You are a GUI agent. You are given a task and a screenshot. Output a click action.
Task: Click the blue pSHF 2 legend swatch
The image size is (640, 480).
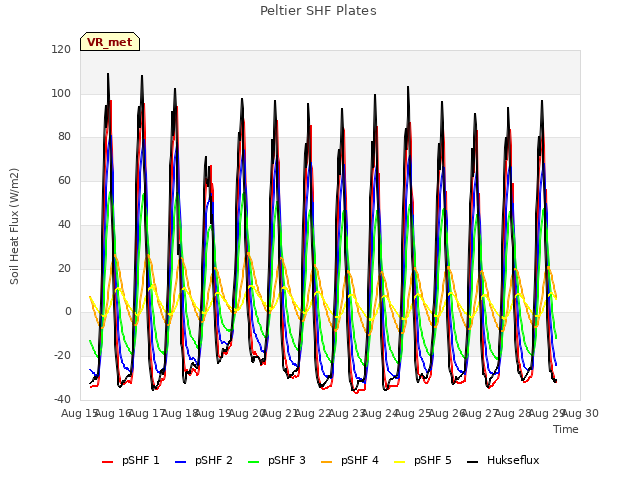[x=180, y=462]
